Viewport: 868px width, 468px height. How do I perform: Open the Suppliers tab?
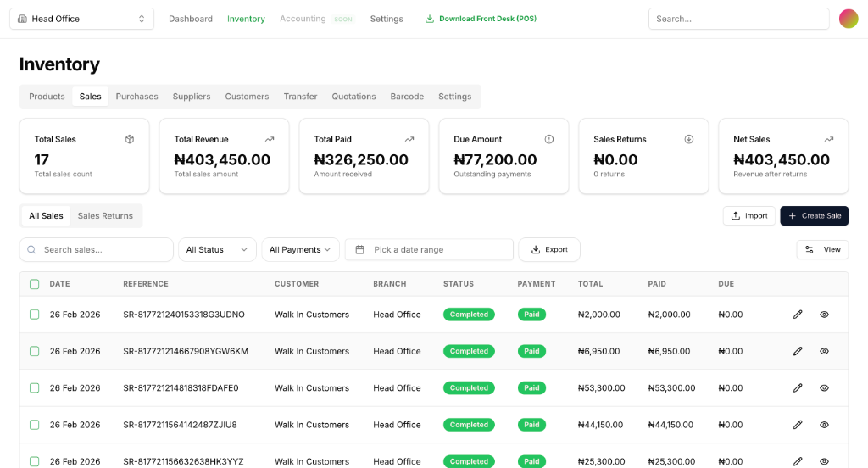[192, 97]
